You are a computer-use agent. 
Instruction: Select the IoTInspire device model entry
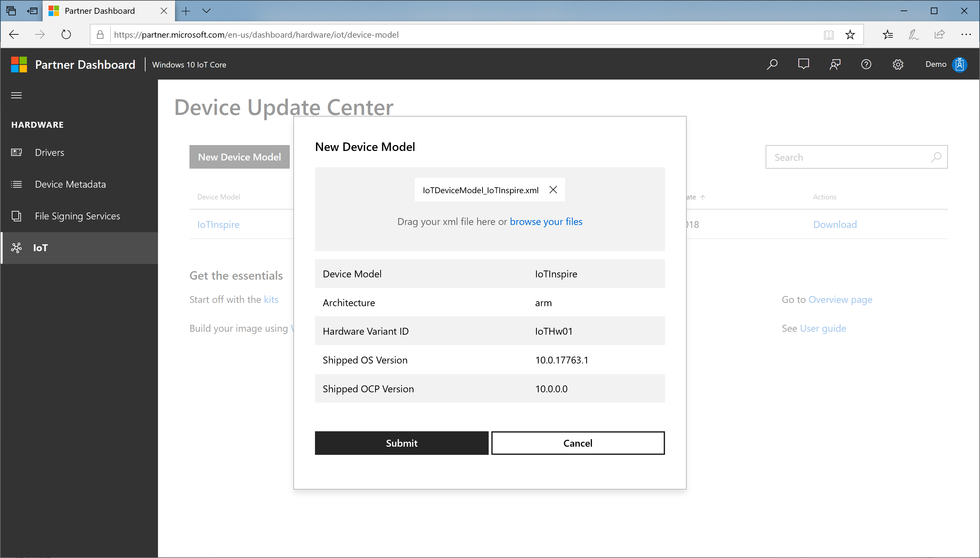point(218,224)
